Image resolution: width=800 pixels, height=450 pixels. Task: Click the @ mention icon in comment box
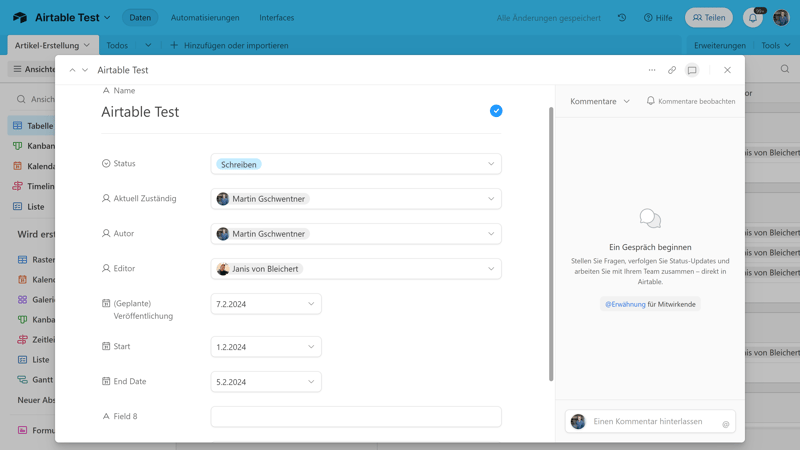pyautogui.click(x=726, y=424)
